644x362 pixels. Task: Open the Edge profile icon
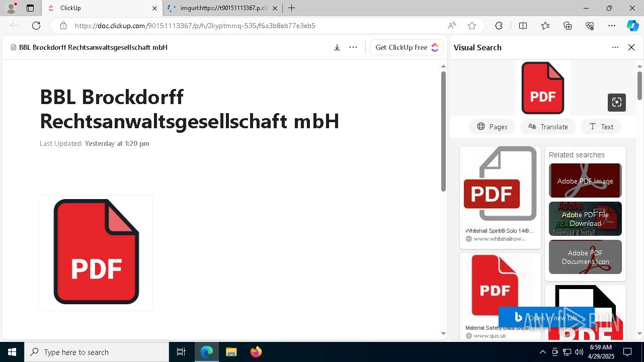pyautogui.click(x=11, y=8)
